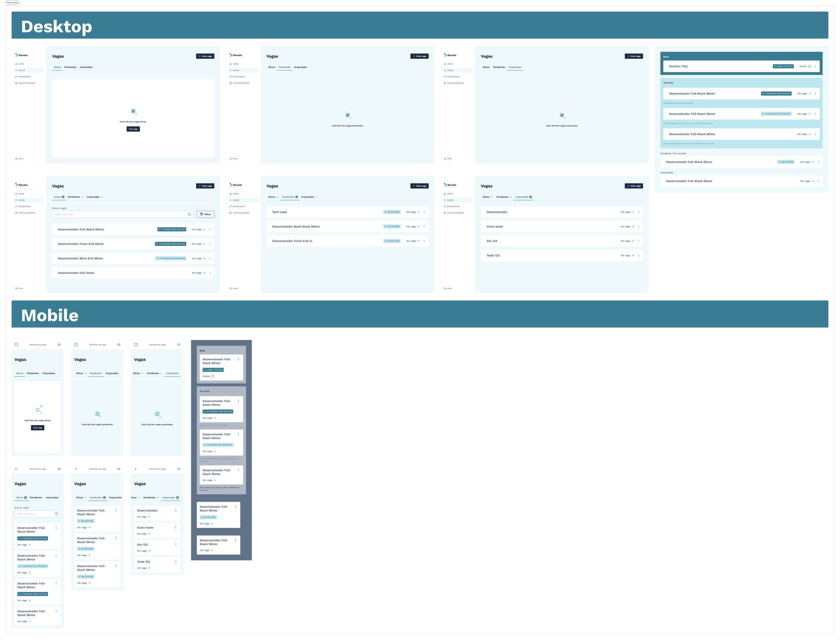Click magnifier icon in desktop search field beside Filtrar
The image size is (840, 640).
(189, 214)
